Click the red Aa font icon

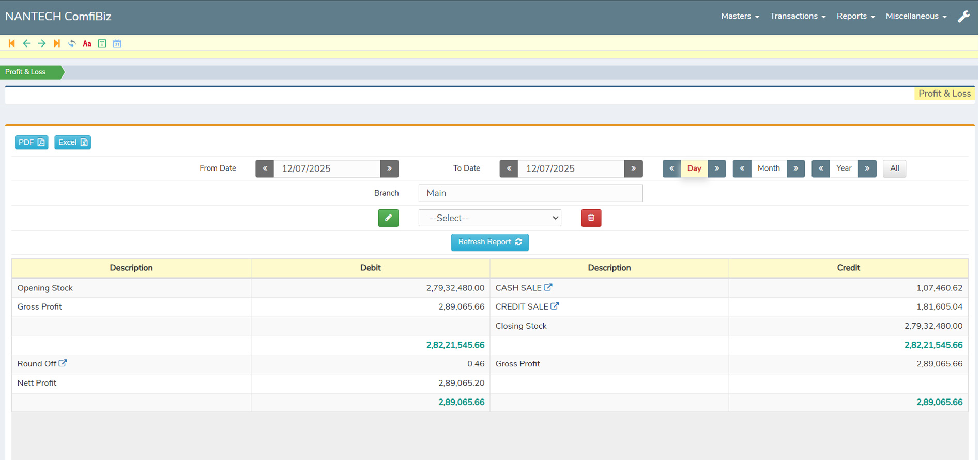pos(87,43)
